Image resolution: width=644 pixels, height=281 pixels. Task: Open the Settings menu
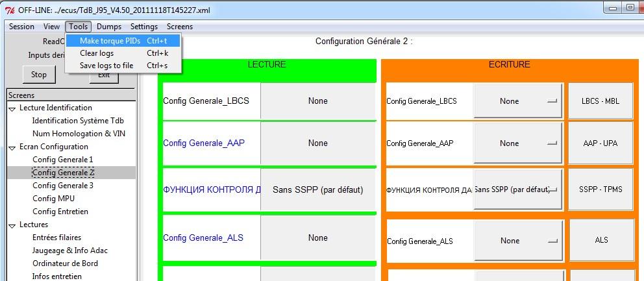coord(144,27)
